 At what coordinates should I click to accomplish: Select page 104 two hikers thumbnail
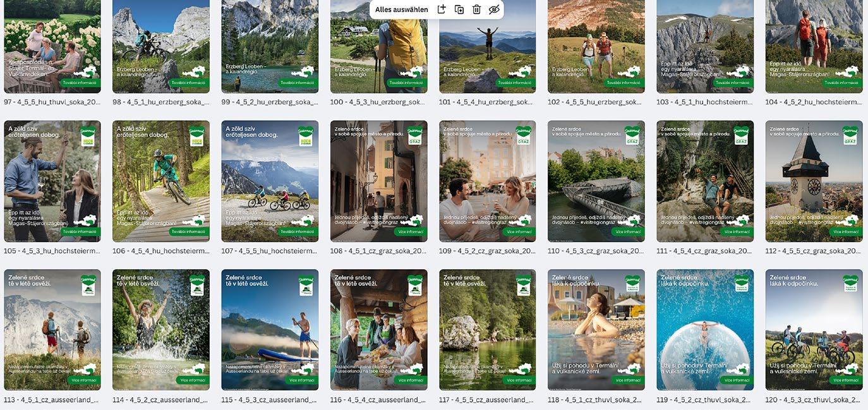[814, 46]
